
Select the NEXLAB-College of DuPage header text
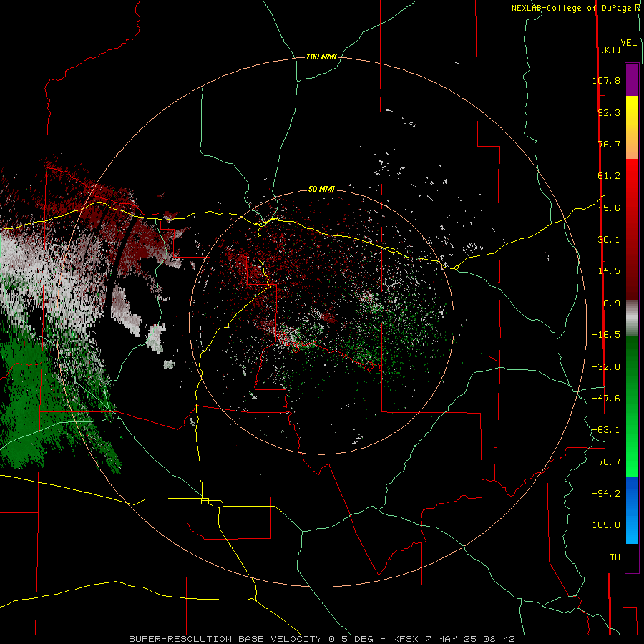click(x=572, y=8)
